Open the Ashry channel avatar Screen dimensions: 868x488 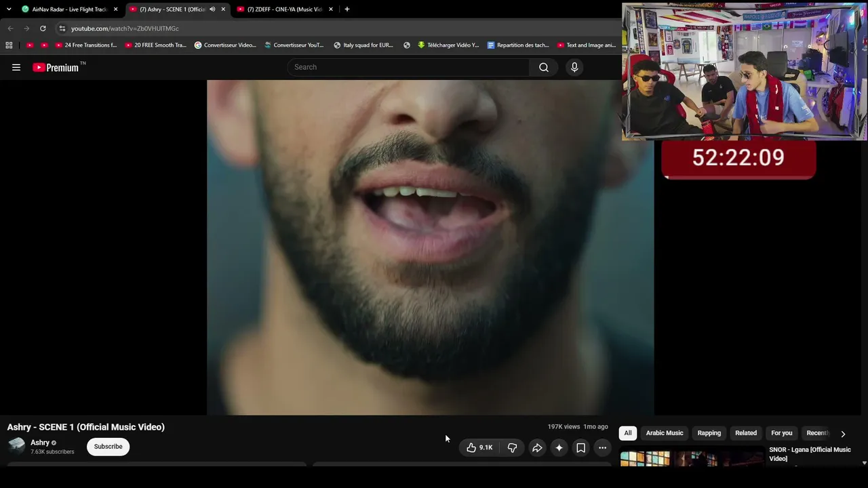tap(16, 446)
